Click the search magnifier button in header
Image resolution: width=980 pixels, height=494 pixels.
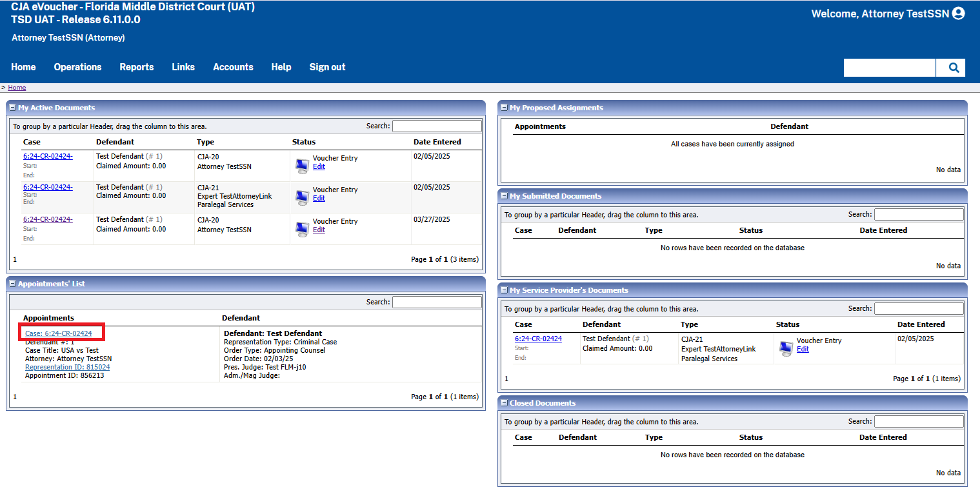[x=950, y=68]
